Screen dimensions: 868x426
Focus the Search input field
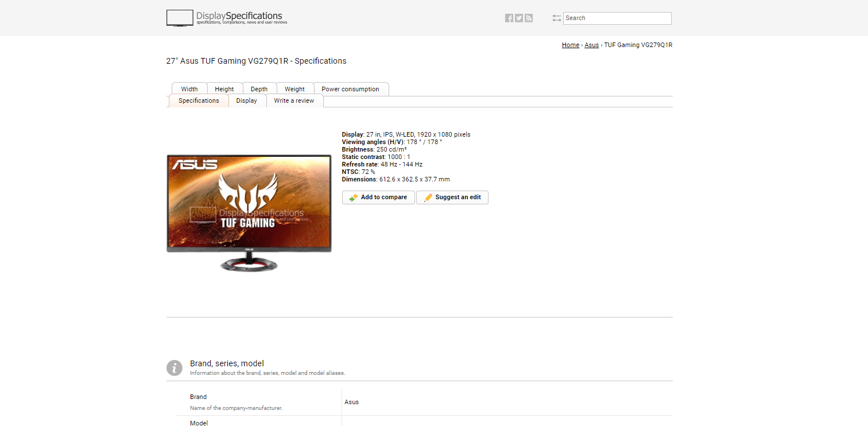tap(617, 18)
